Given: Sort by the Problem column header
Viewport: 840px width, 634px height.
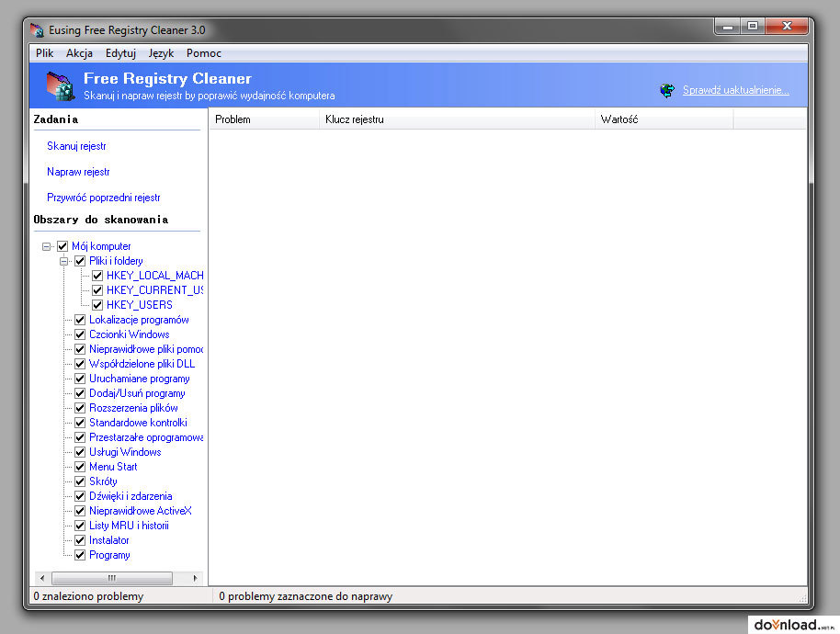Looking at the screenshot, I should pos(264,119).
